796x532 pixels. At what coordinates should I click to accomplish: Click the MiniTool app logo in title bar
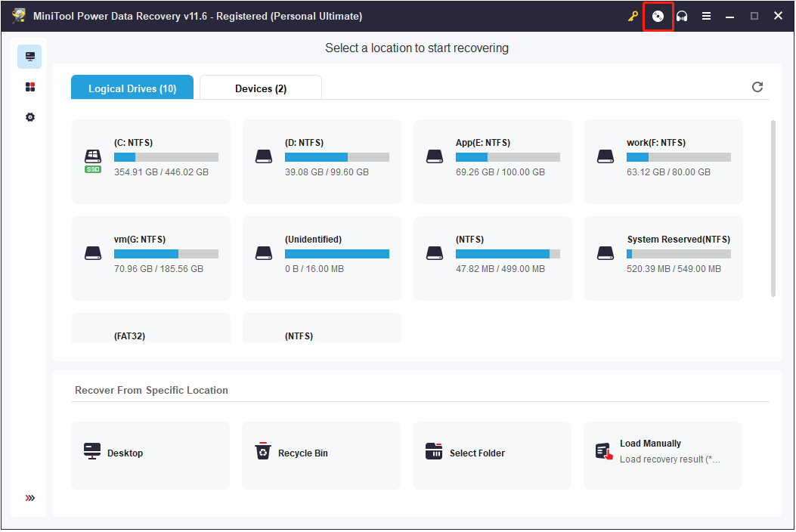[19, 16]
